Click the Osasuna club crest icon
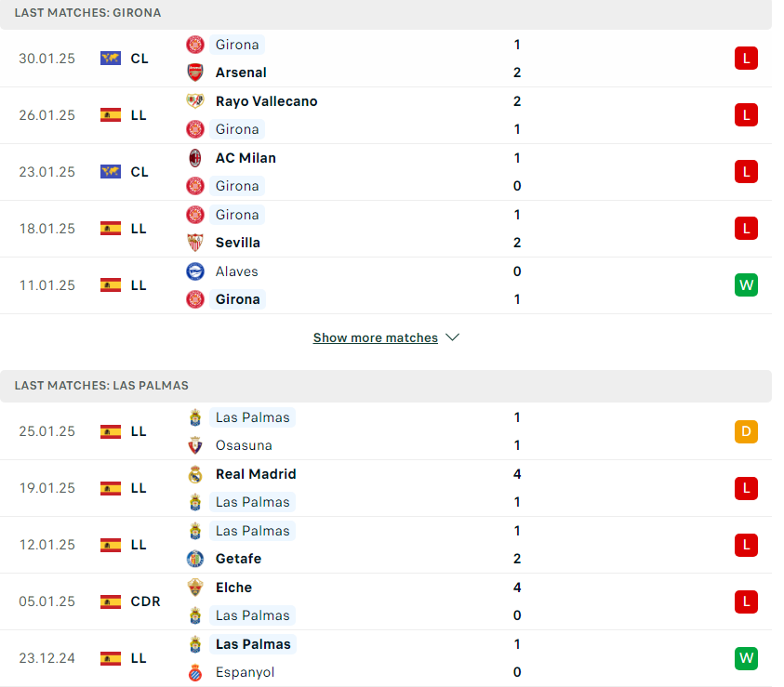784x687 pixels. [195, 445]
